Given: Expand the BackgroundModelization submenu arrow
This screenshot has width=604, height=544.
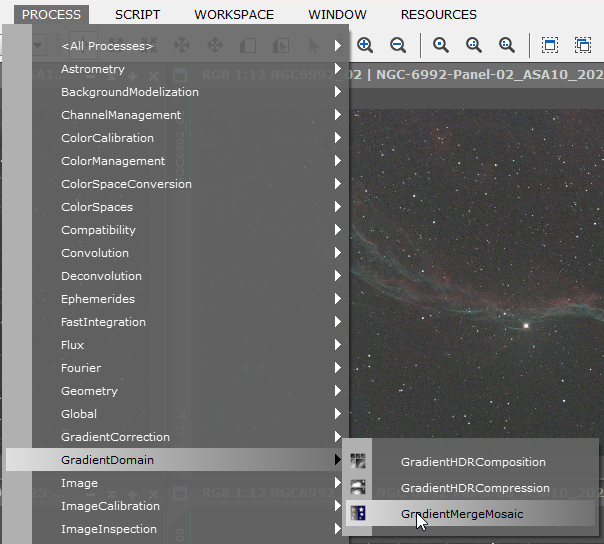Looking at the screenshot, I should (338, 92).
